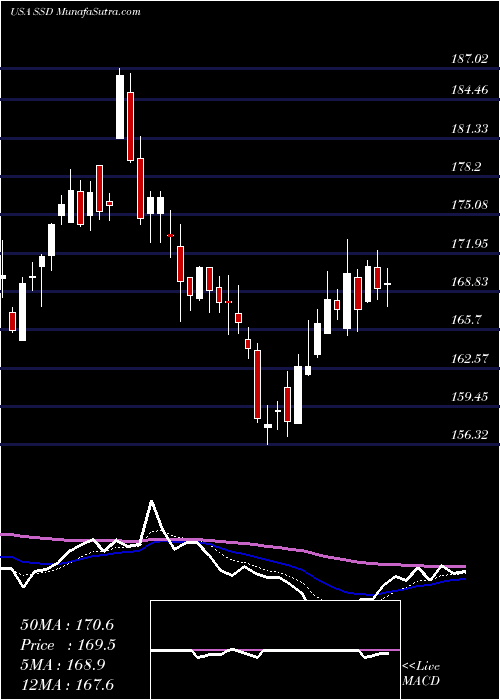Click the USA SSD MunafaSutra.com title
Viewport: 500px width, 700px height.
pos(75,12)
